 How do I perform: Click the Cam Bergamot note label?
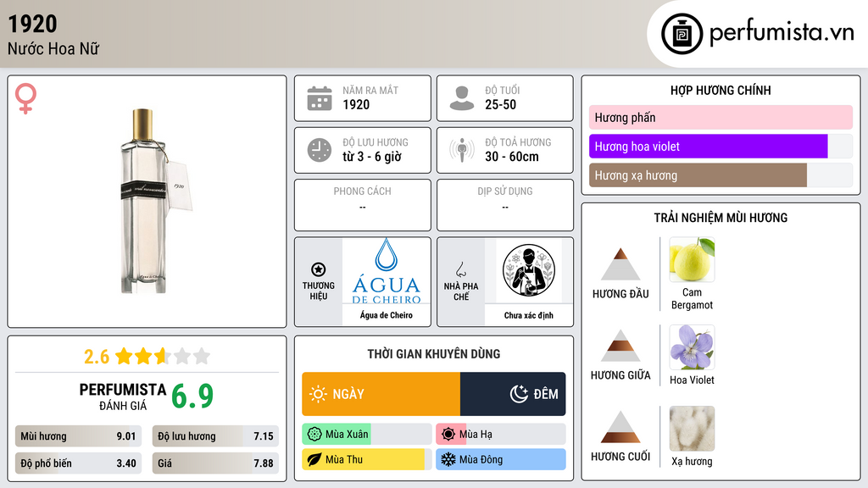[692, 299]
